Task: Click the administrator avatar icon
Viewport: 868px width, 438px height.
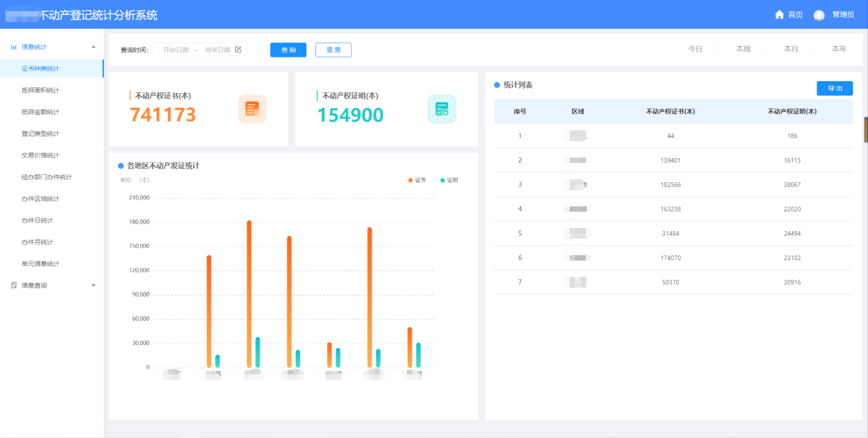Action: click(819, 15)
